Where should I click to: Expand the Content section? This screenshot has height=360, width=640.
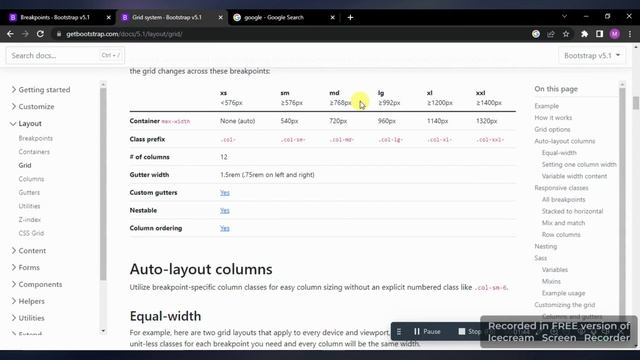(29, 251)
